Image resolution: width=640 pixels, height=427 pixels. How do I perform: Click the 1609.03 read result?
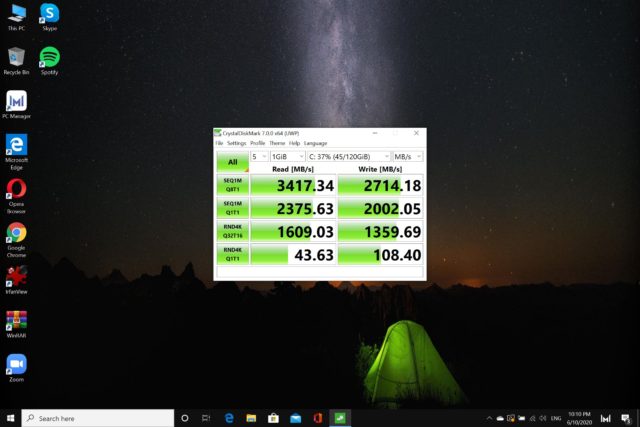coord(293,231)
